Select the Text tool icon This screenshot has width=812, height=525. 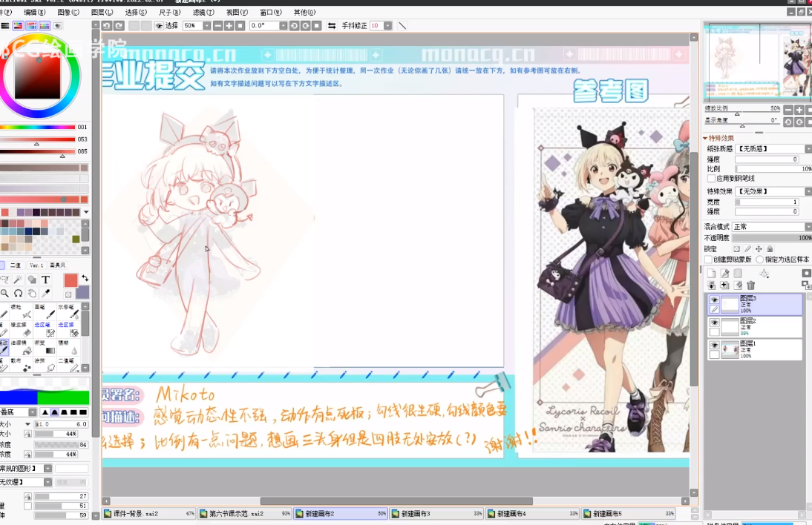pyautogui.click(x=45, y=280)
